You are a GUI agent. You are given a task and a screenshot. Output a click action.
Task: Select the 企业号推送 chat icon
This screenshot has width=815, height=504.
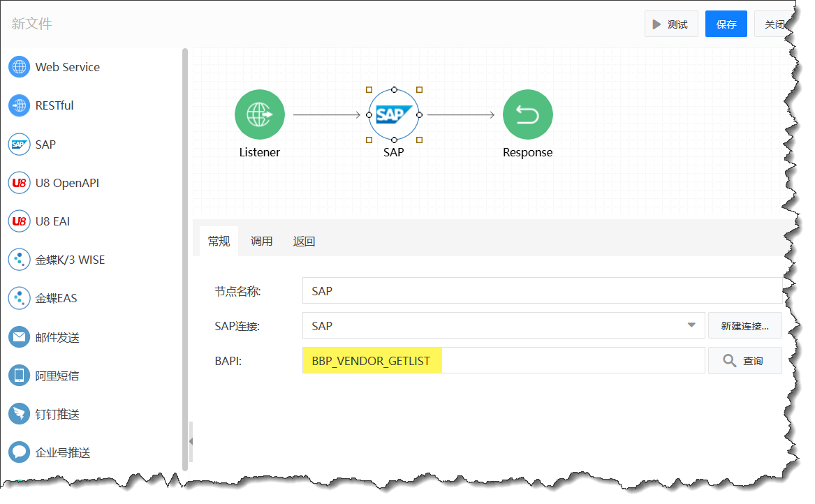point(19,452)
